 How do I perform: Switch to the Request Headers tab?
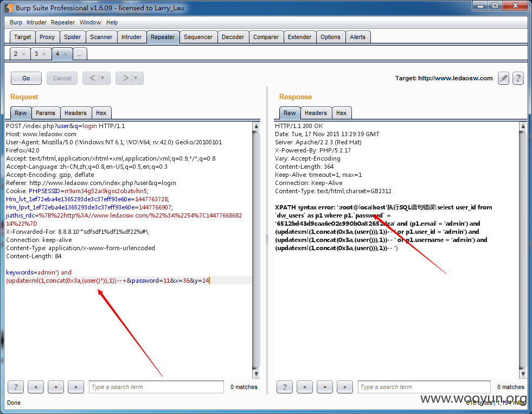pos(75,113)
